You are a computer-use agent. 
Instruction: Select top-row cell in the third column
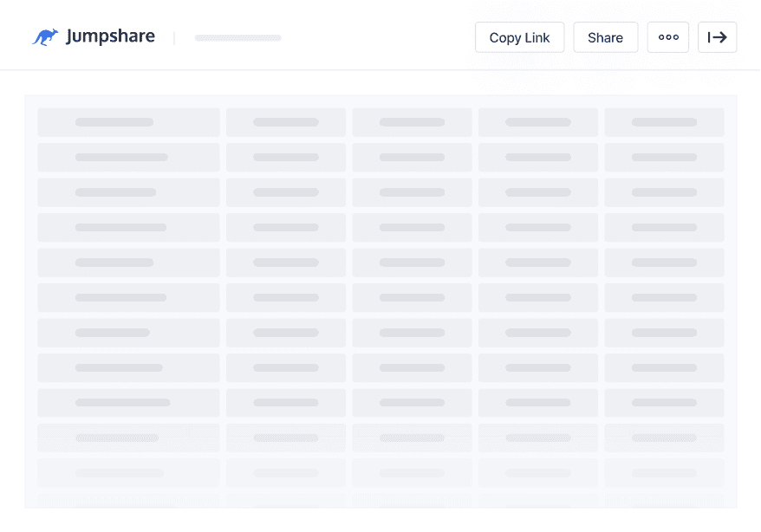(x=412, y=122)
